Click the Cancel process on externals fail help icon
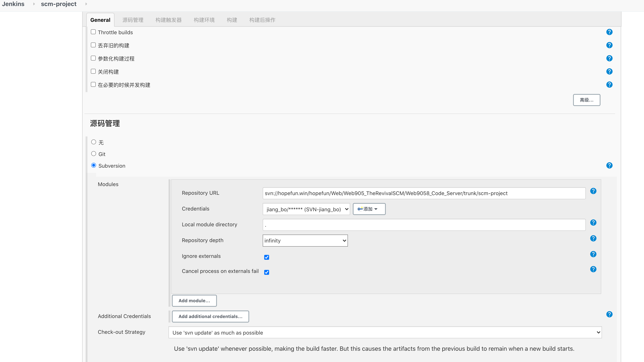Image resolution: width=644 pixels, height=362 pixels. [x=593, y=269]
